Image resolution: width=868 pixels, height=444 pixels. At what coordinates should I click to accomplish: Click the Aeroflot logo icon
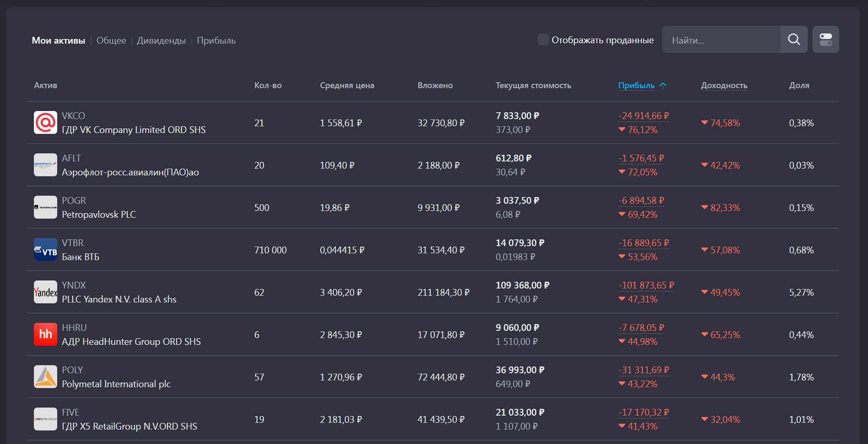pyautogui.click(x=45, y=165)
